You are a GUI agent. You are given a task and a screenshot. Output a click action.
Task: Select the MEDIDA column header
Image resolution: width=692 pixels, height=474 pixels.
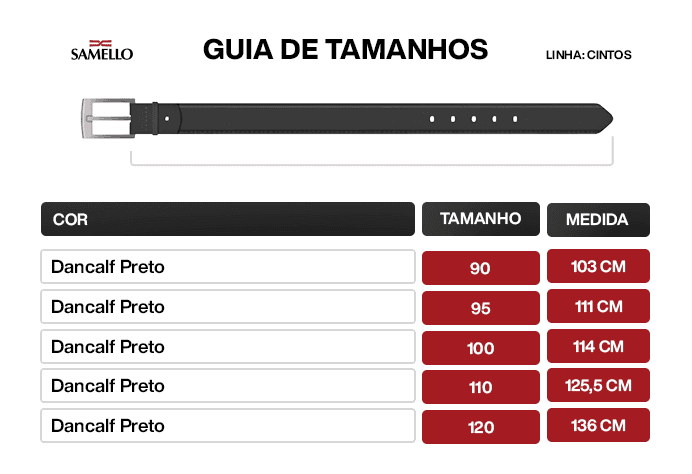pyautogui.click(x=597, y=219)
